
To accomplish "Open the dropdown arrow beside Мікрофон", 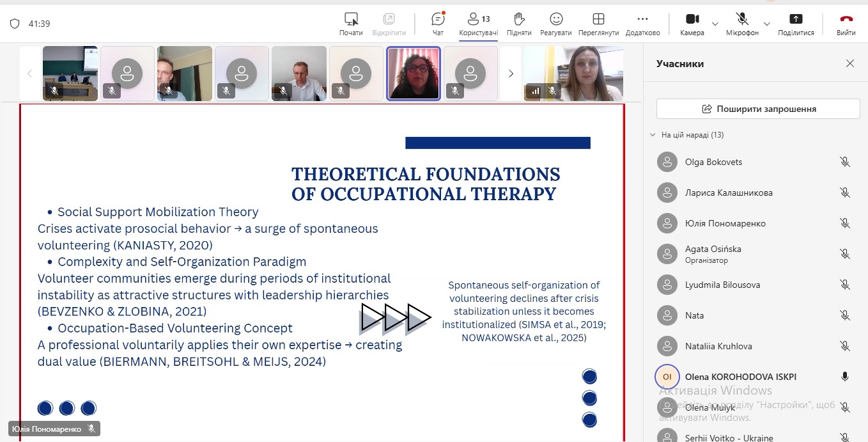I will click(767, 24).
